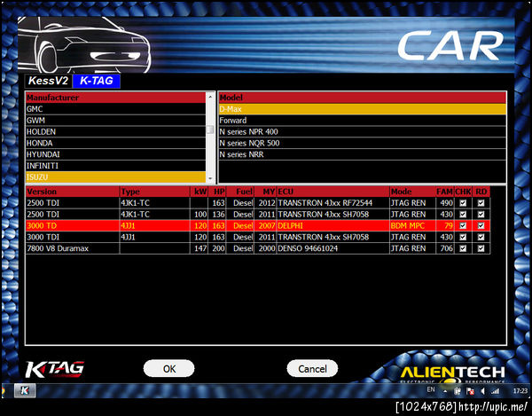532x416 pixels.
Task: Click the Version column header
Action: click(73, 192)
